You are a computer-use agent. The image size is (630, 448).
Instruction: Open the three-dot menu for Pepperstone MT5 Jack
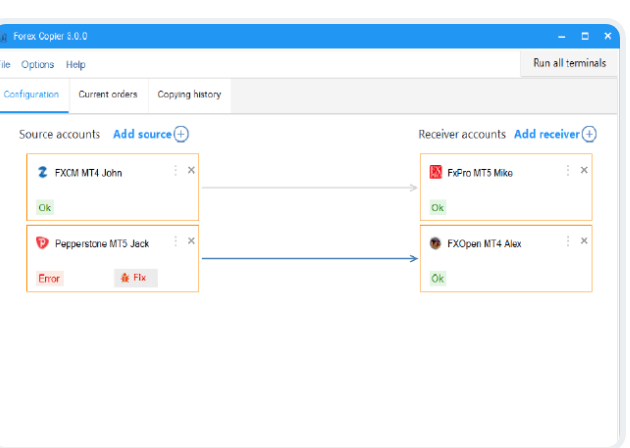(x=176, y=241)
